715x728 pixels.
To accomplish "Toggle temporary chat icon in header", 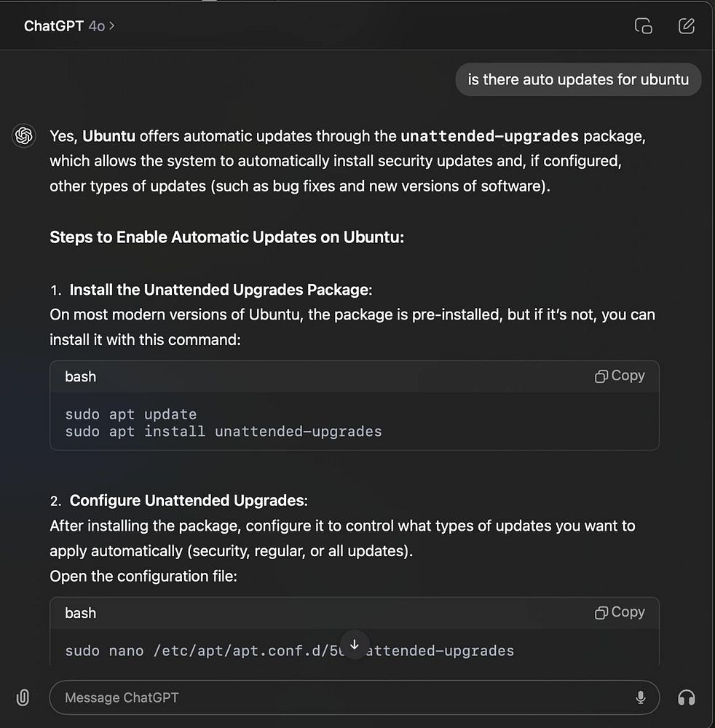I will (x=643, y=26).
